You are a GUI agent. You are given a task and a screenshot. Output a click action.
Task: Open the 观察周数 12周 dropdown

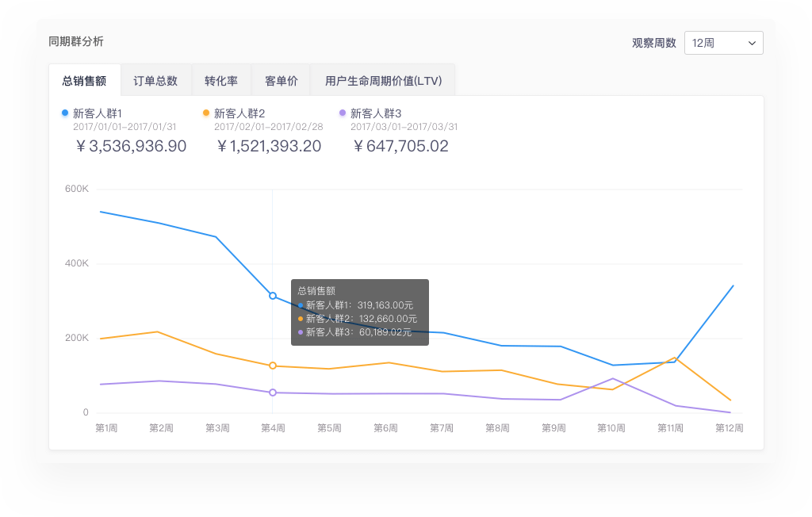[722, 43]
